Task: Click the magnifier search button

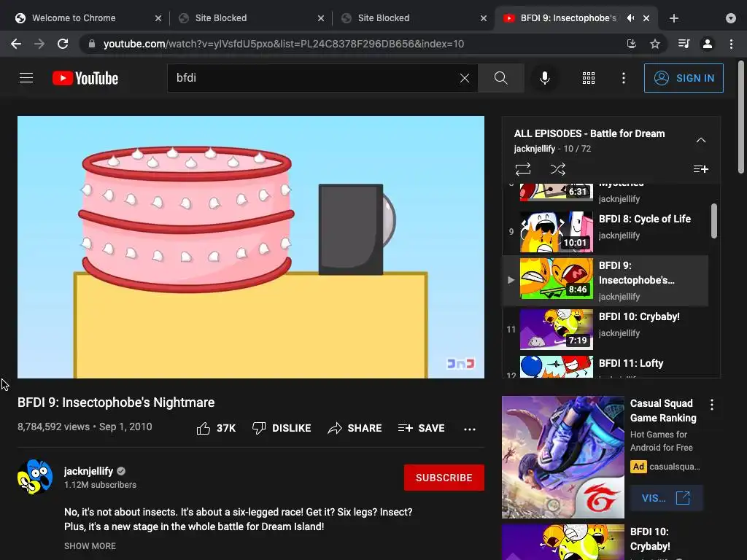Action: 500,78
